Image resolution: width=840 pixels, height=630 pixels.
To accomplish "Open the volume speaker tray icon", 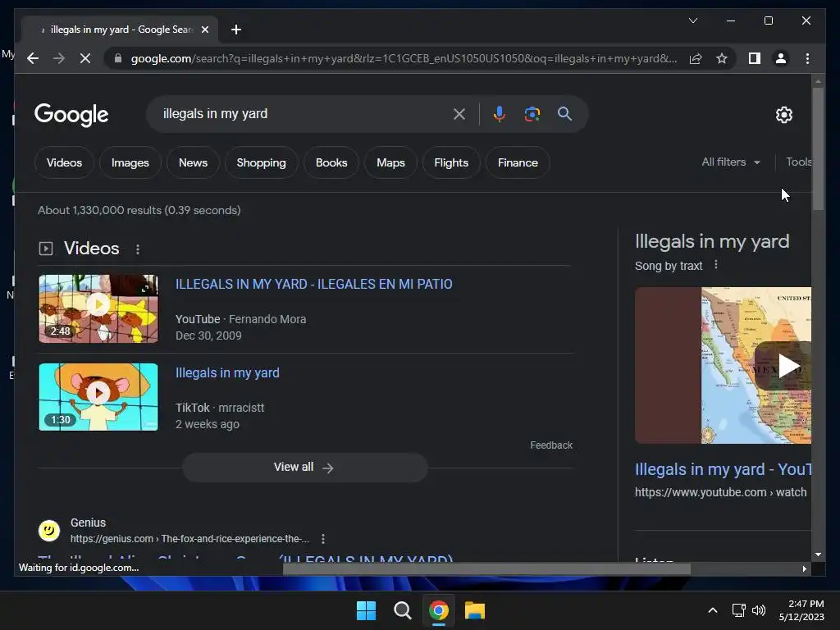I will (x=759, y=610).
